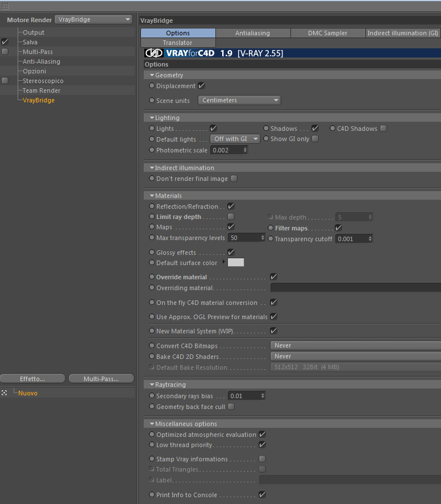Toggle Salva checkbox in render list
441x504 pixels.
tap(5, 42)
